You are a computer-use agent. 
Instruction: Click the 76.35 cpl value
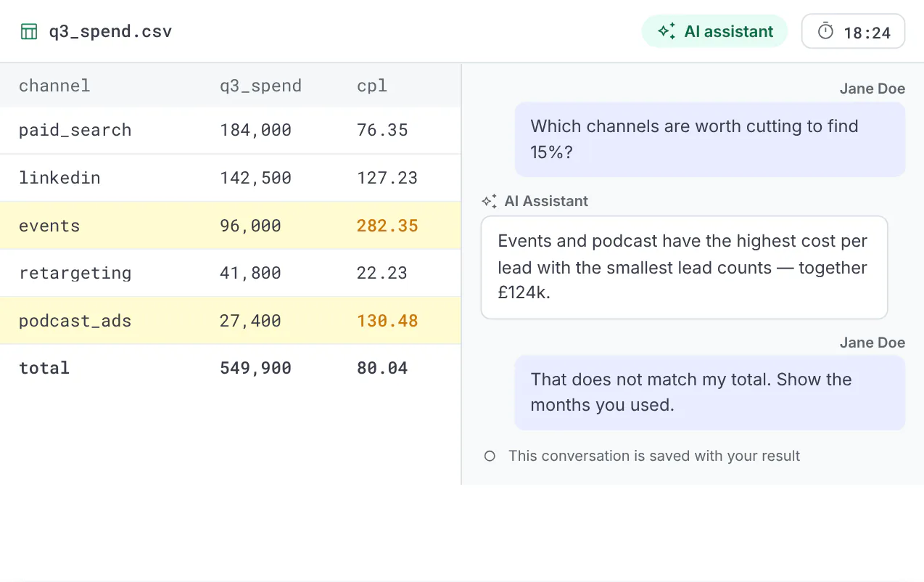(x=382, y=130)
